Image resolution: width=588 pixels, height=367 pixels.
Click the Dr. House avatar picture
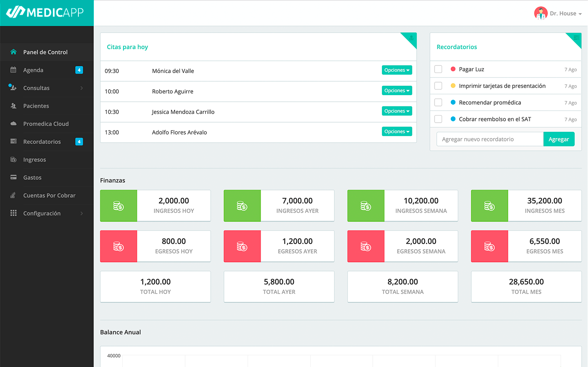click(x=540, y=13)
